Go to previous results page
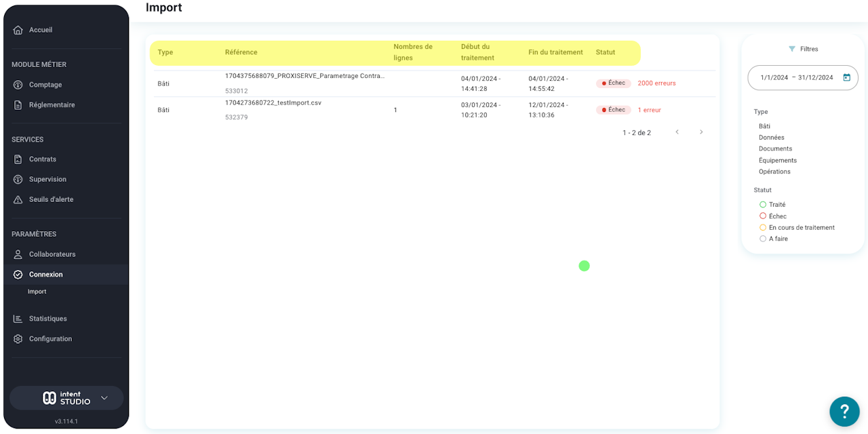 tap(677, 132)
